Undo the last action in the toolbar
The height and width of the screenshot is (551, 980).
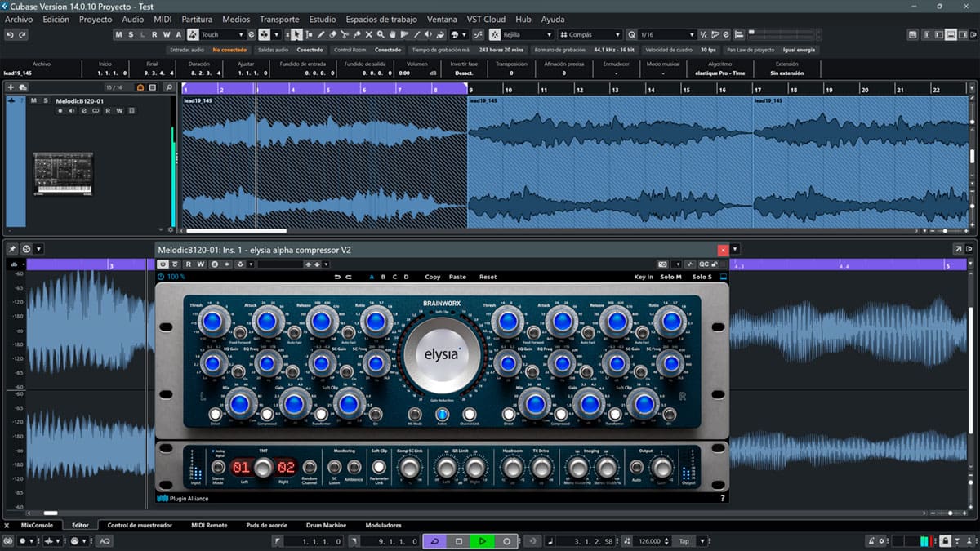(11, 34)
